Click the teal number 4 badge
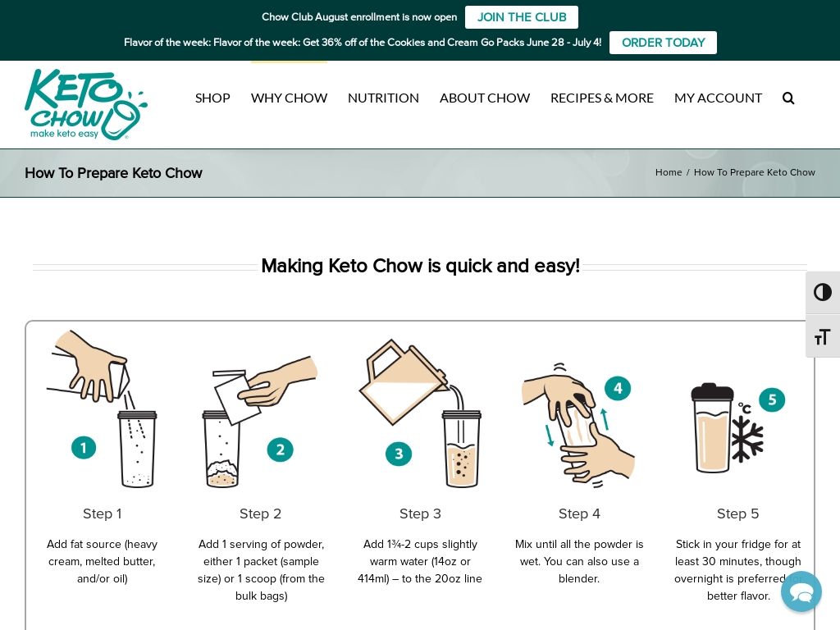This screenshot has width=840, height=630. [618, 388]
